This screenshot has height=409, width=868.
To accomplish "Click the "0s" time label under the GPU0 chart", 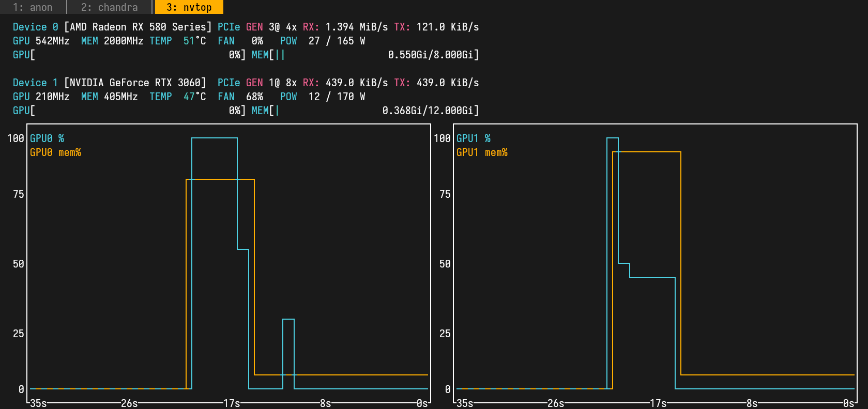I will 422,403.
